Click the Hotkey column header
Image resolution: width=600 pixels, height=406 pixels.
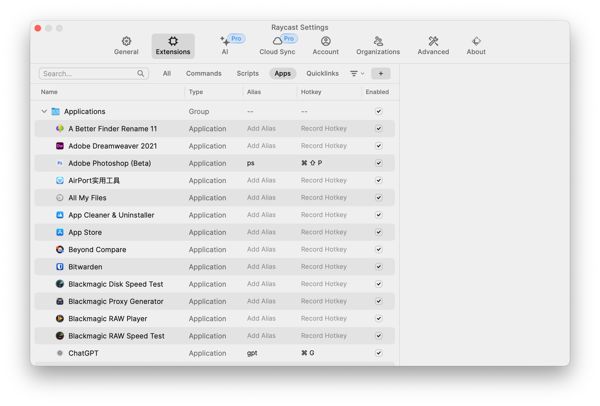[x=311, y=92]
